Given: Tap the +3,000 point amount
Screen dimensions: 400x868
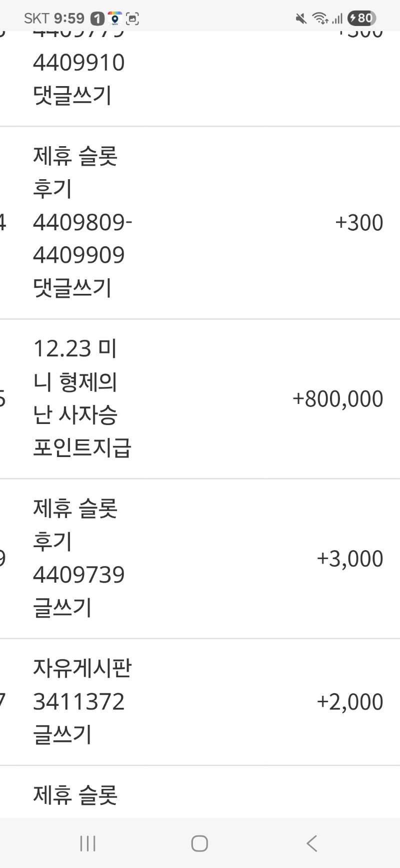Looking at the screenshot, I should click(x=349, y=559).
